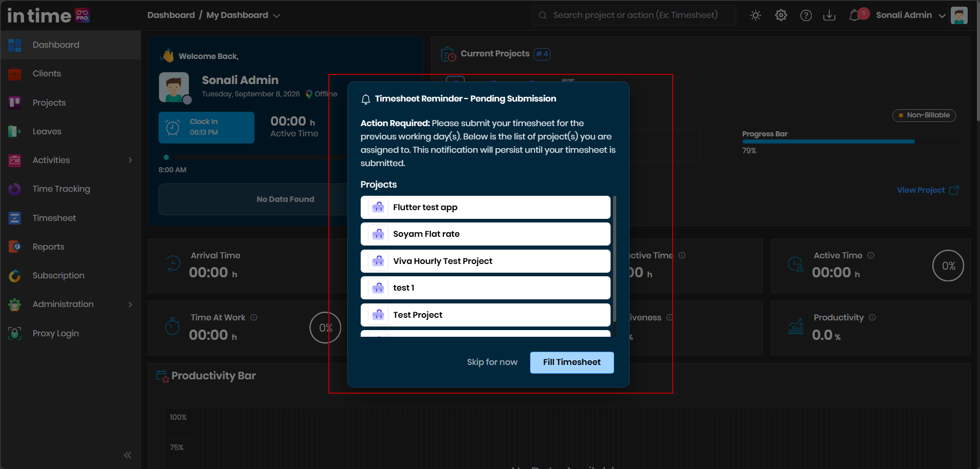Click the #4 project count badge

pos(542,54)
